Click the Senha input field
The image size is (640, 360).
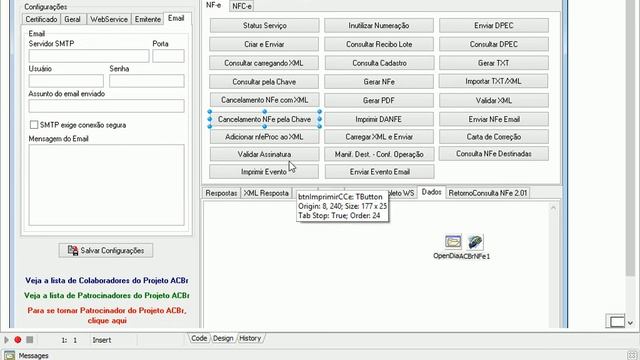[x=147, y=81]
